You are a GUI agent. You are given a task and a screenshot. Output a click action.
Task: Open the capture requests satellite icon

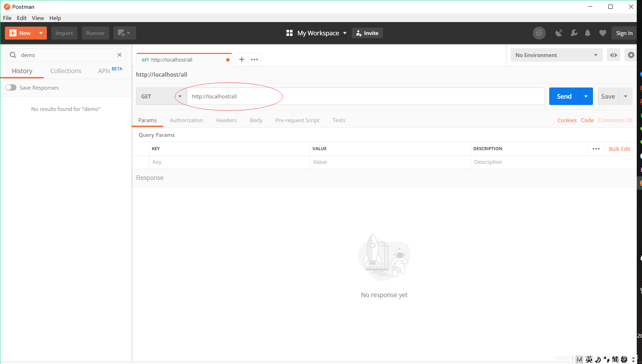click(x=559, y=33)
